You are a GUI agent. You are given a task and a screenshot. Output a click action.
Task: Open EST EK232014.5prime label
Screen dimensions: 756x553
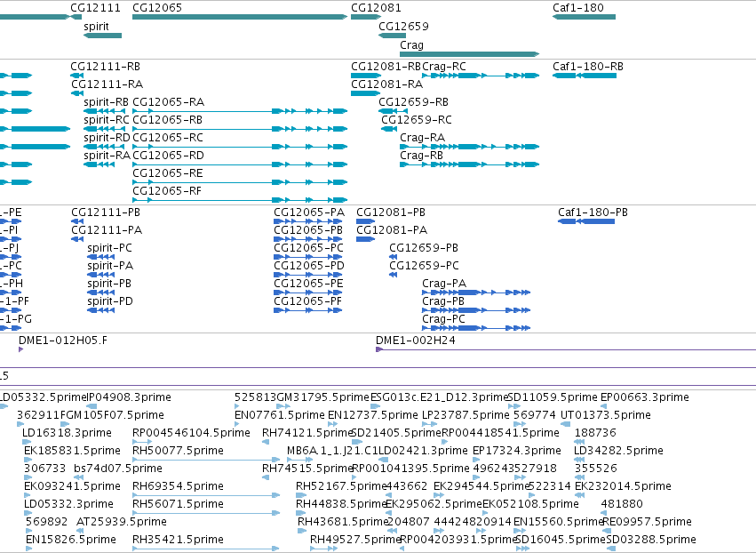(623, 486)
